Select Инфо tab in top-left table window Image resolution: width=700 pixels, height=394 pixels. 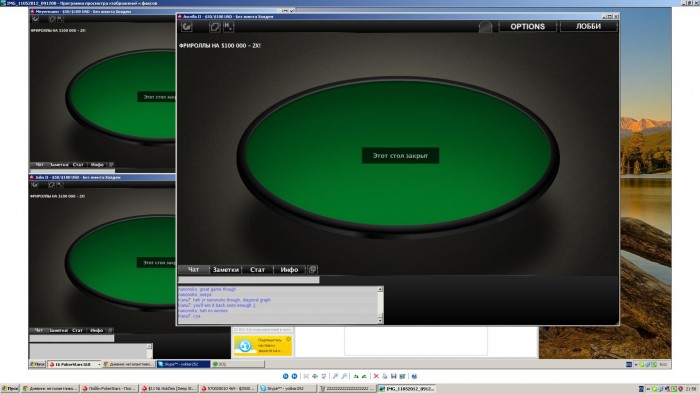pos(97,165)
